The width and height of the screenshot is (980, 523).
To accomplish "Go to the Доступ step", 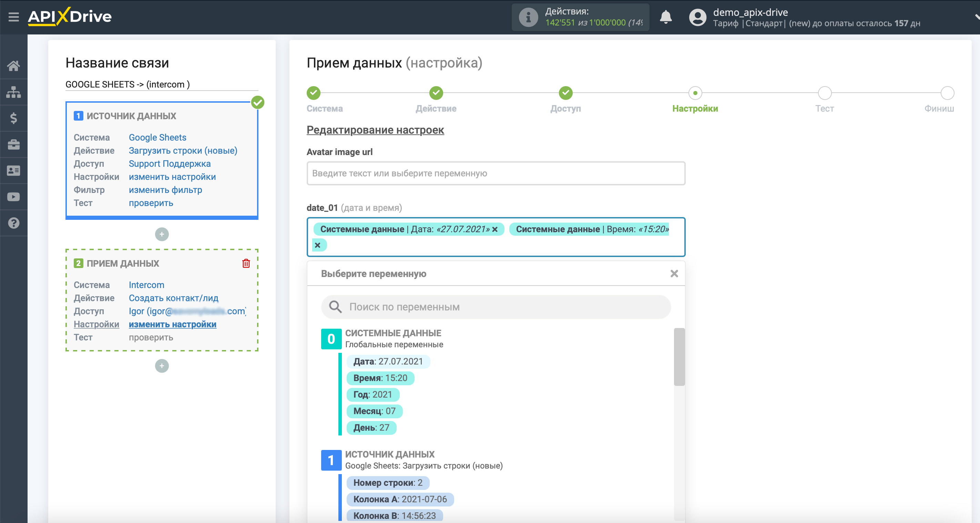I will 566,93.
